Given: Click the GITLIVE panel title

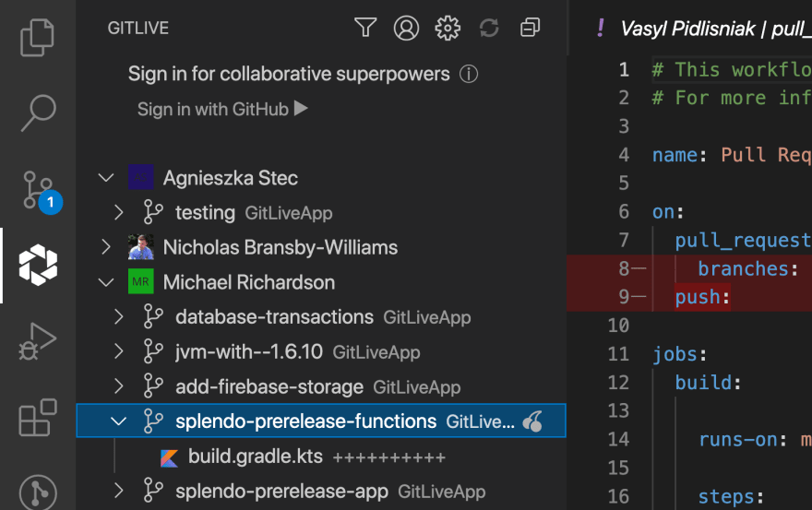Looking at the screenshot, I should 138,28.
